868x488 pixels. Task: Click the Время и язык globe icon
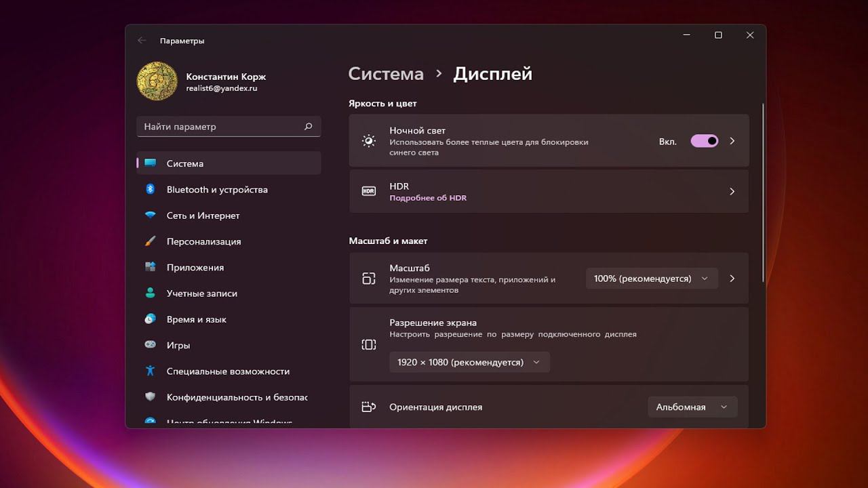click(151, 319)
